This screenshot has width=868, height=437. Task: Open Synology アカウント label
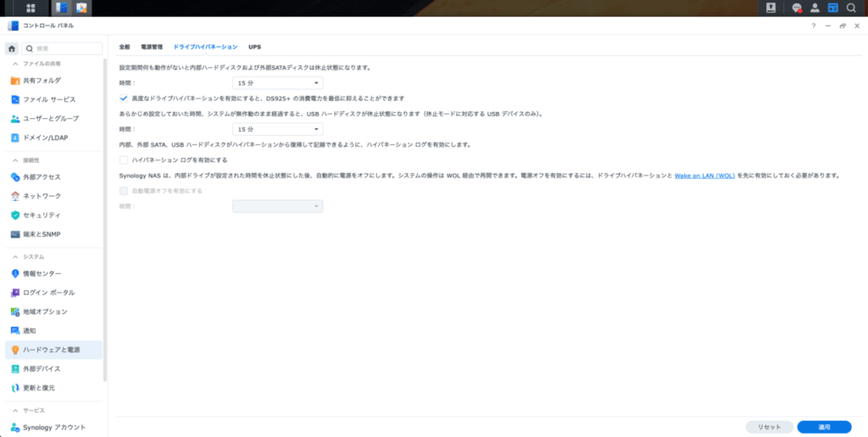pyautogui.click(x=54, y=428)
